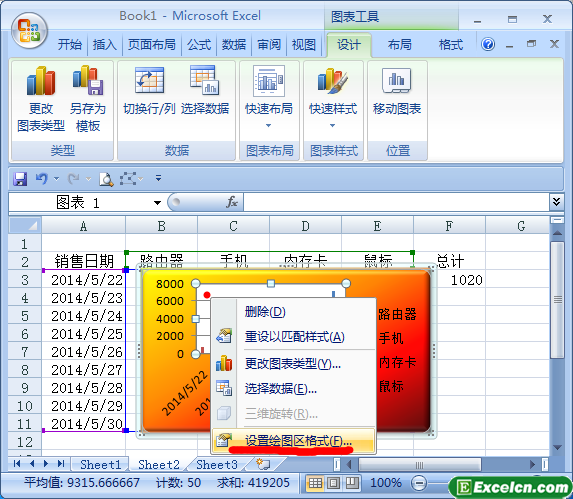573x499 pixels.
Task: Switch to Sheet3 tab
Action: pos(217,465)
